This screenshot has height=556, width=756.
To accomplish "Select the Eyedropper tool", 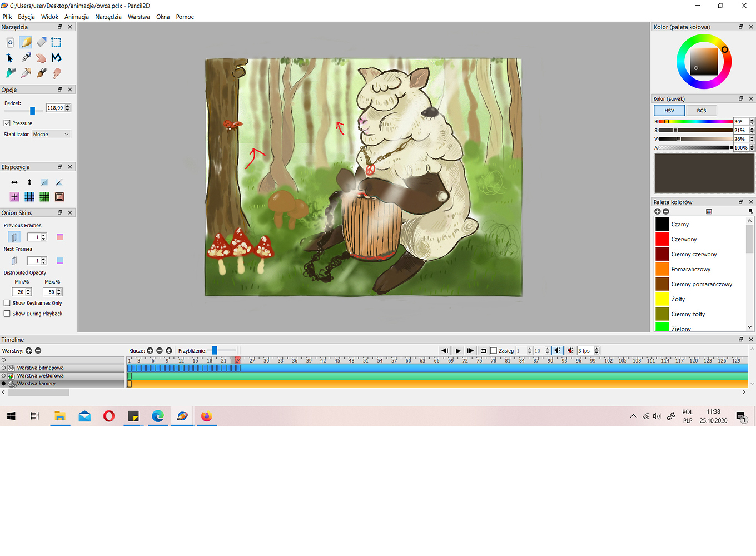I will (26, 73).
